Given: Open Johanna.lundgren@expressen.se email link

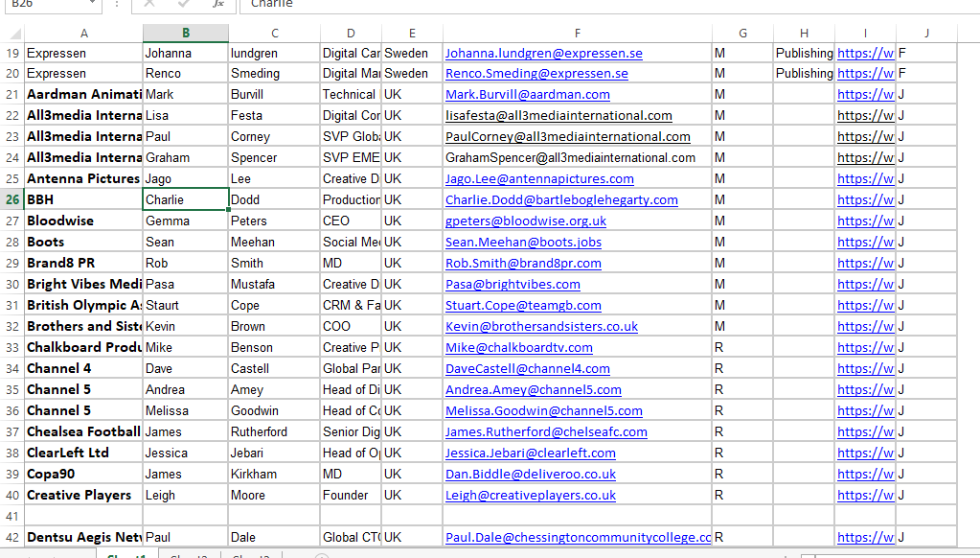Looking at the screenshot, I should pos(543,54).
